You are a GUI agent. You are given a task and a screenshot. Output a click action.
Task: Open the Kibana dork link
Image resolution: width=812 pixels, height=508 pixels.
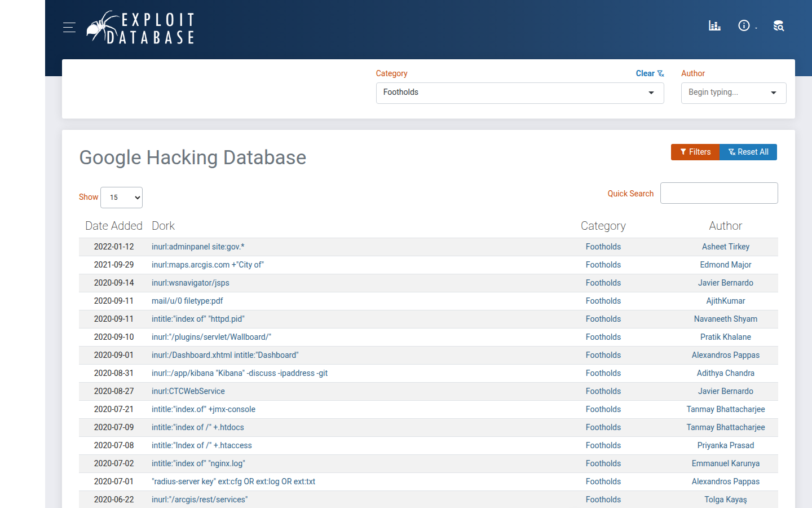coord(240,373)
